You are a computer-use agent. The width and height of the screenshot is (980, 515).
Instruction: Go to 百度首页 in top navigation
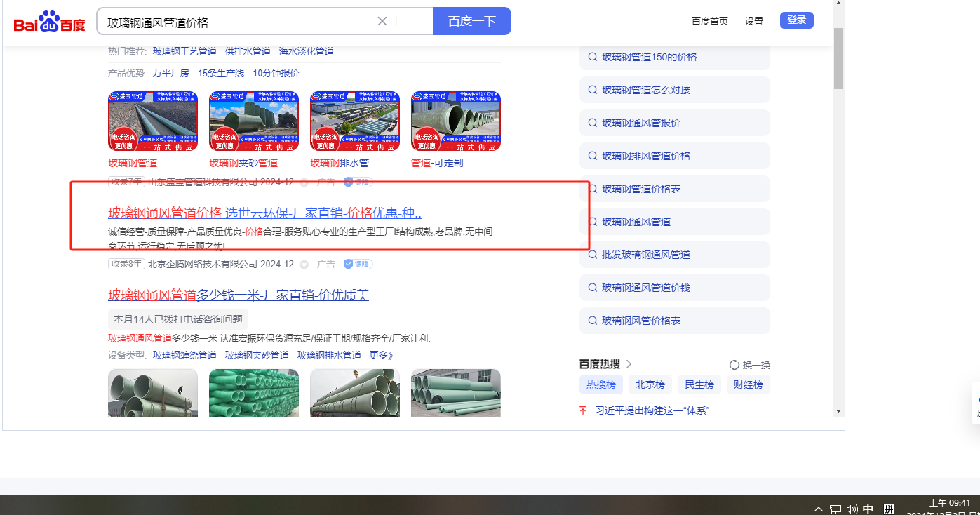point(710,21)
